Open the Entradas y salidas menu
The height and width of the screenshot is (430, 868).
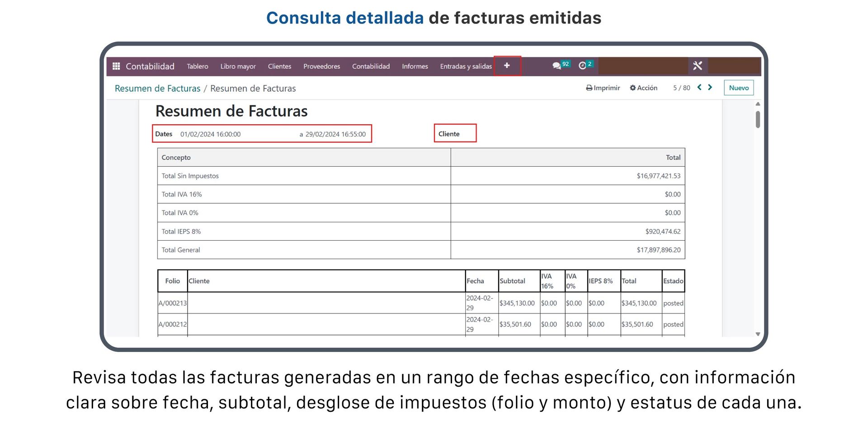point(466,66)
